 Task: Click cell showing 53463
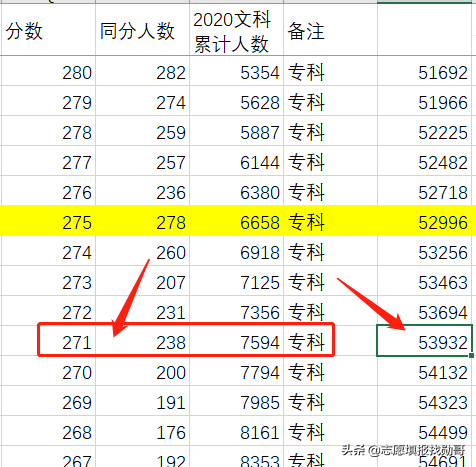tap(424, 281)
